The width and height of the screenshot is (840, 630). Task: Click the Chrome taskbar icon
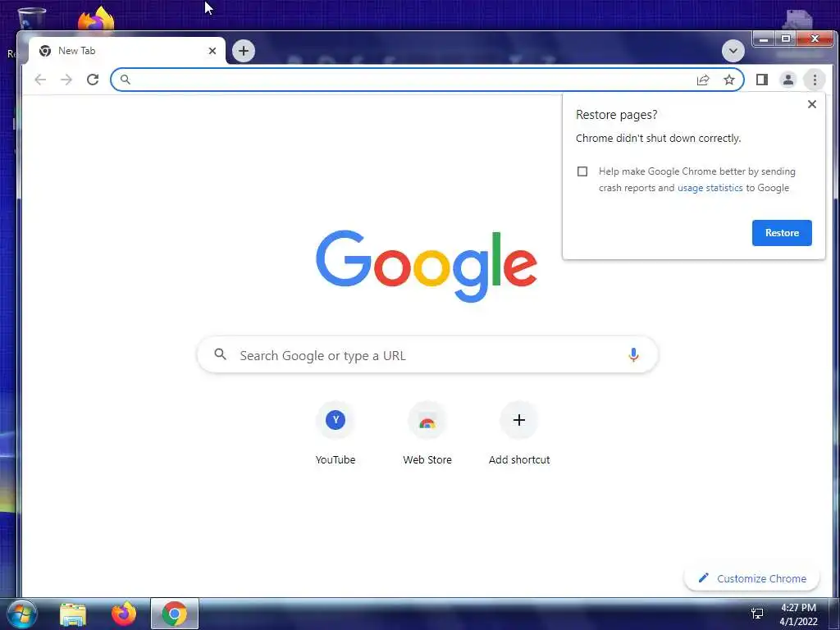point(175,614)
